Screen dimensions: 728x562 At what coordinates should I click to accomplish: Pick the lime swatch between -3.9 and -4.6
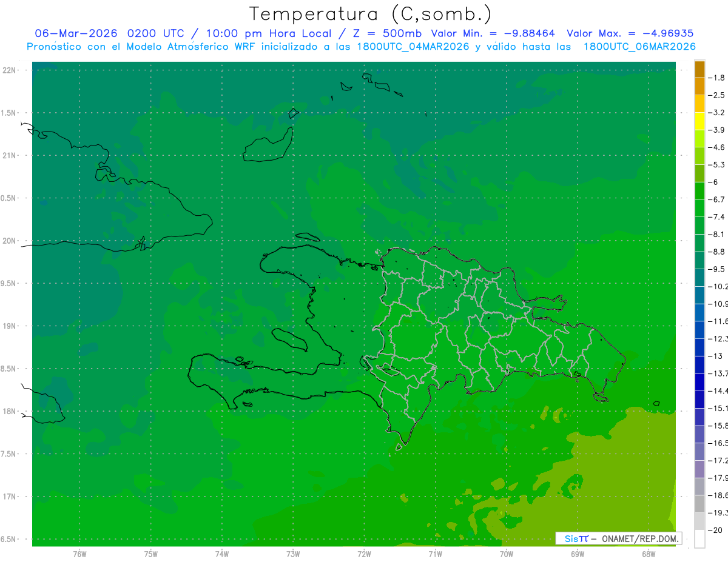tap(699, 138)
